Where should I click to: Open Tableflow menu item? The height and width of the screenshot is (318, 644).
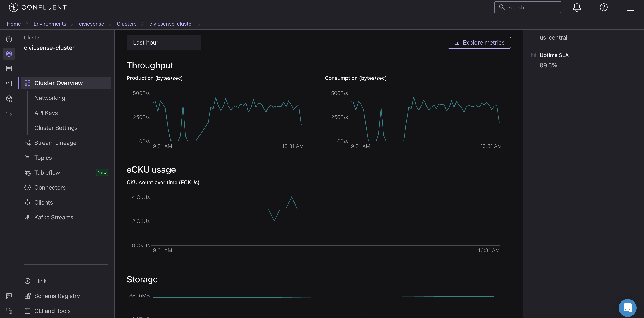[x=47, y=172]
